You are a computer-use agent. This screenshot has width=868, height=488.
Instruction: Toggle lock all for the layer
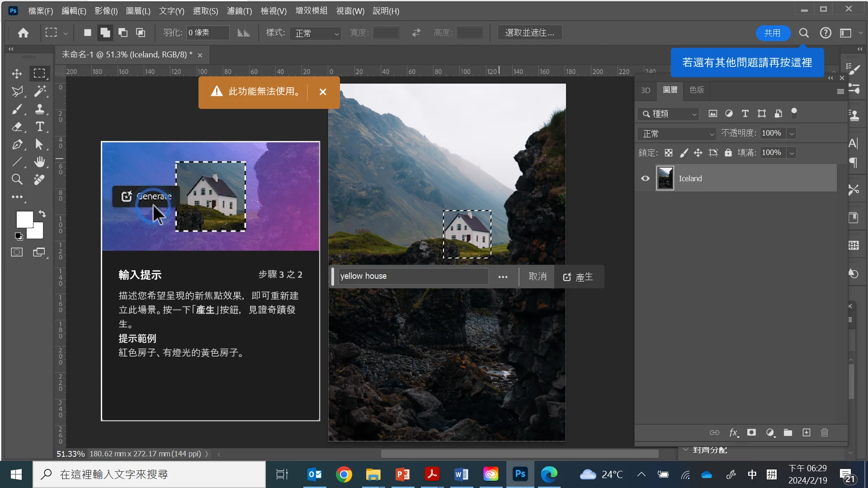[x=728, y=153]
